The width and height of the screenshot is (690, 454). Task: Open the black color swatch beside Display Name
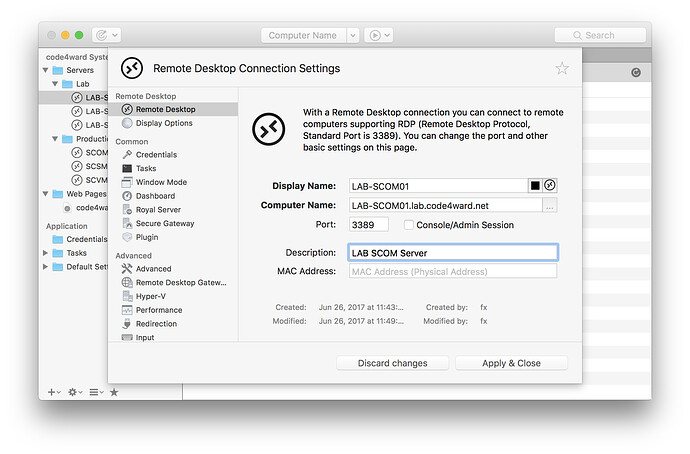coord(535,185)
